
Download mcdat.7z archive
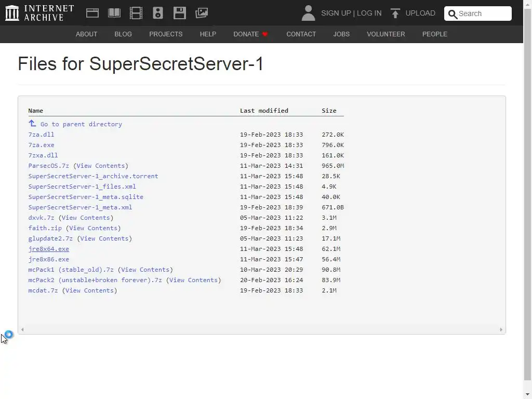pyautogui.click(x=43, y=291)
